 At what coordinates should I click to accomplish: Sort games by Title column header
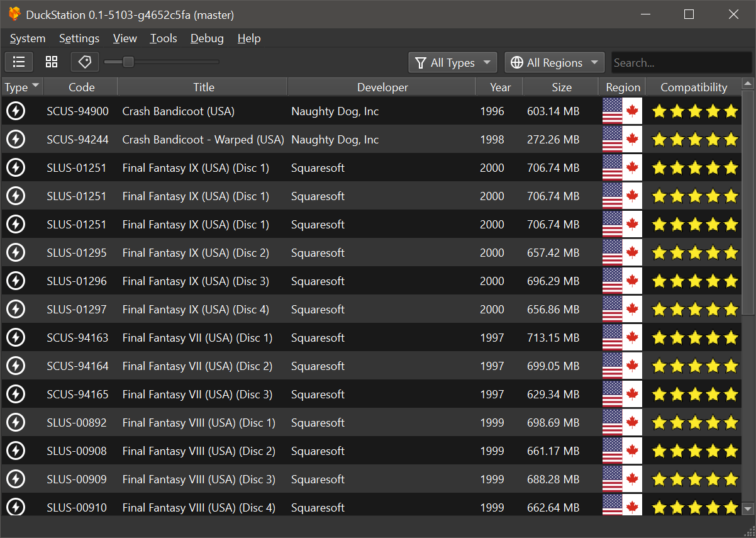point(203,87)
